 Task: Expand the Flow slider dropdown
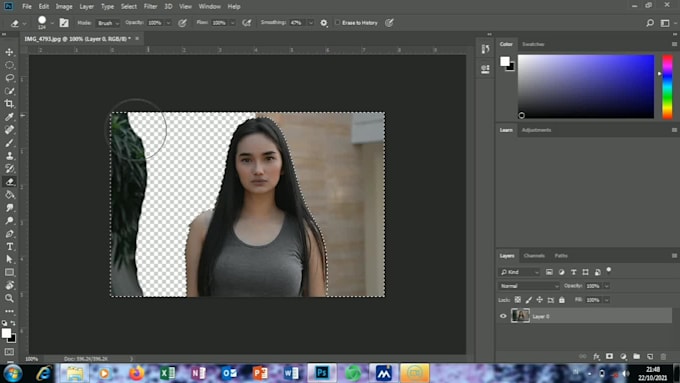[x=232, y=23]
